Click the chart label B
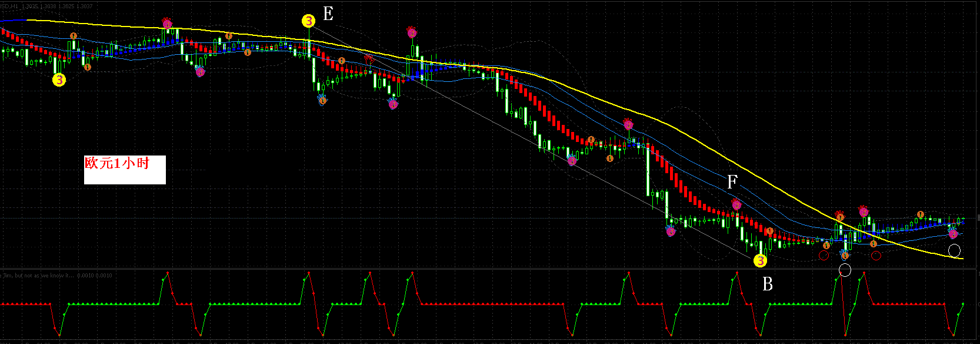Image resolution: width=980 pixels, height=344 pixels. (x=768, y=284)
